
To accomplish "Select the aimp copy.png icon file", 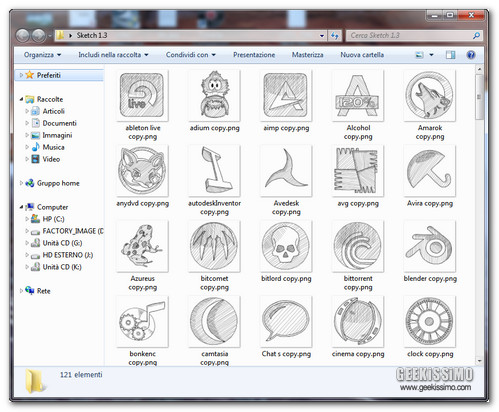I will point(286,95).
